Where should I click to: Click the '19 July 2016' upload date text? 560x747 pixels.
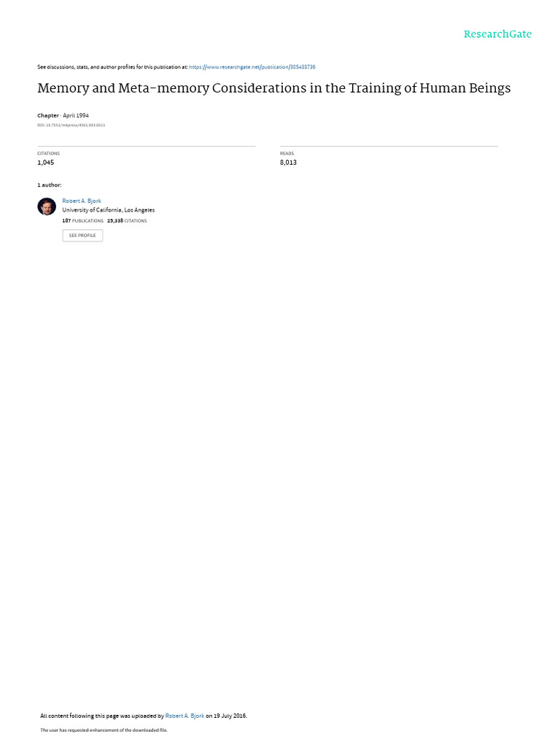coord(230,716)
